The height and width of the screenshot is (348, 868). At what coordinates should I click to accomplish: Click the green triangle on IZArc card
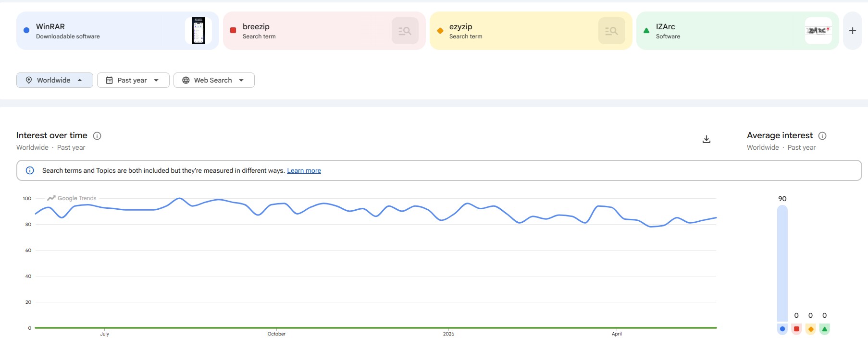coord(646,30)
